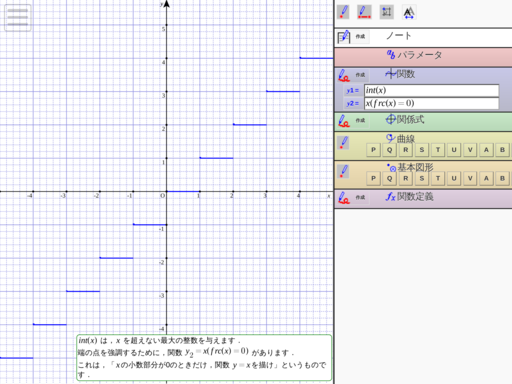Click the font size AA icon
The height and width of the screenshot is (384, 512).
tap(409, 13)
